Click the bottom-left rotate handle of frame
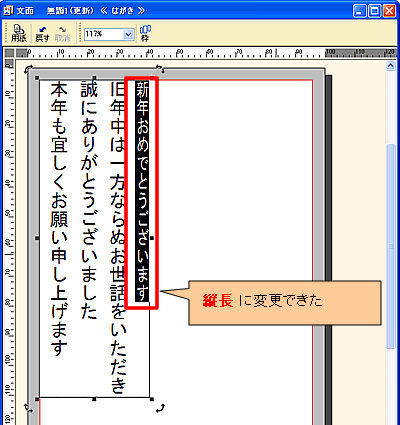The image size is (400, 425). click(x=29, y=407)
